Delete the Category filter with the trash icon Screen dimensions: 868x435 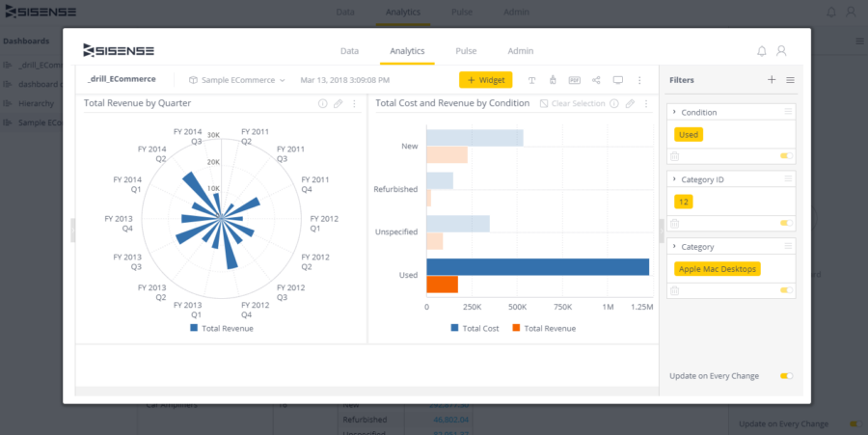tap(674, 290)
